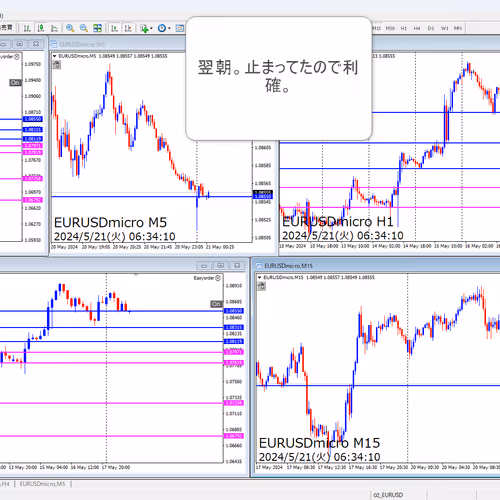The image size is (500, 500).
Task: Zoom in on the chart
Action: click(x=70, y=28)
